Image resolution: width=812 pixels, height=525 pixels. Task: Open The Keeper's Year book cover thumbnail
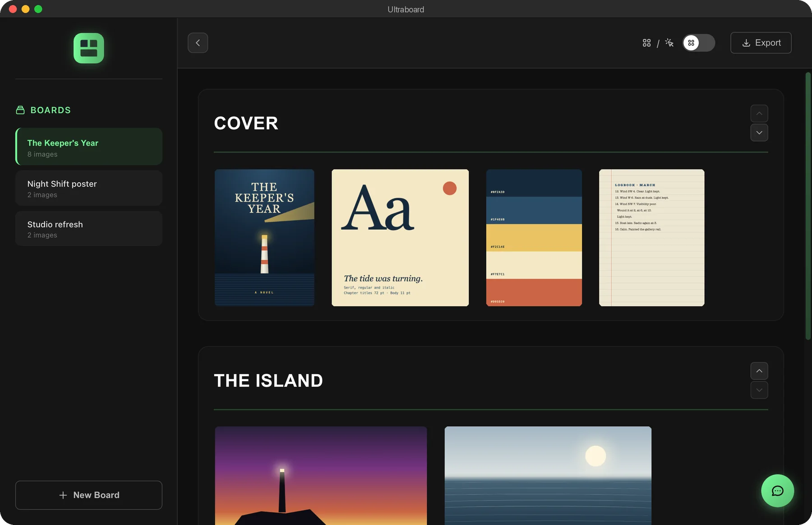click(264, 238)
